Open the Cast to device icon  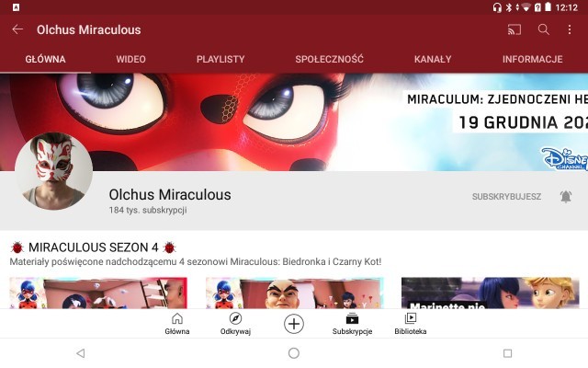pos(514,29)
